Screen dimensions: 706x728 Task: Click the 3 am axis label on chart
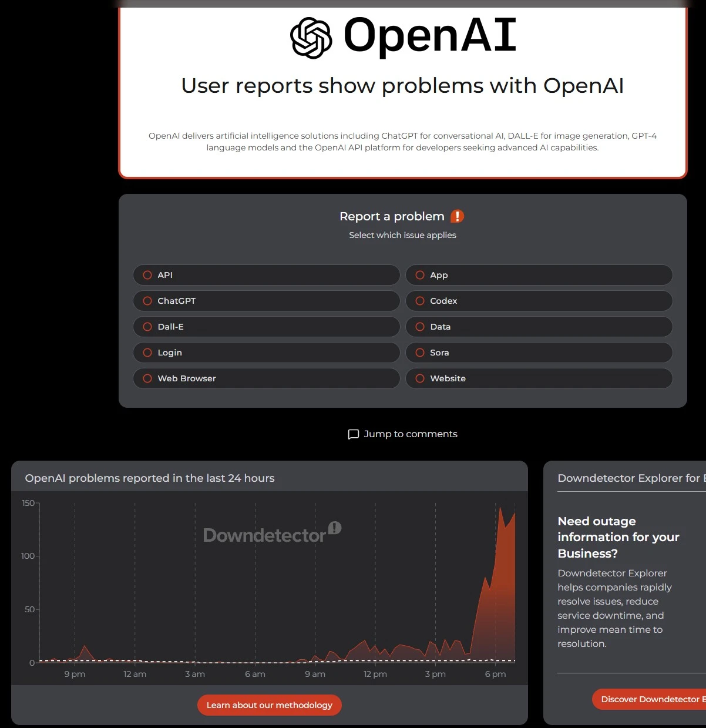[195, 674]
